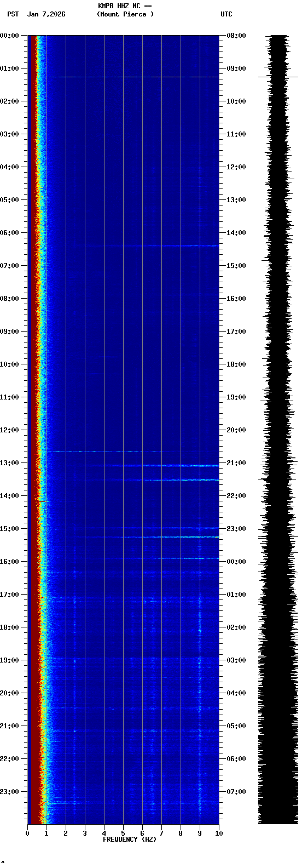Click the UTC time label '08:00'

click(x=236, y=36)
